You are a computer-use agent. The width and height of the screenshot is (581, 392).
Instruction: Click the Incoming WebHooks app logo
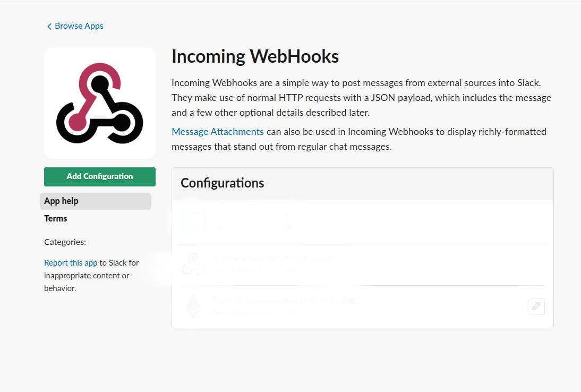100,103
